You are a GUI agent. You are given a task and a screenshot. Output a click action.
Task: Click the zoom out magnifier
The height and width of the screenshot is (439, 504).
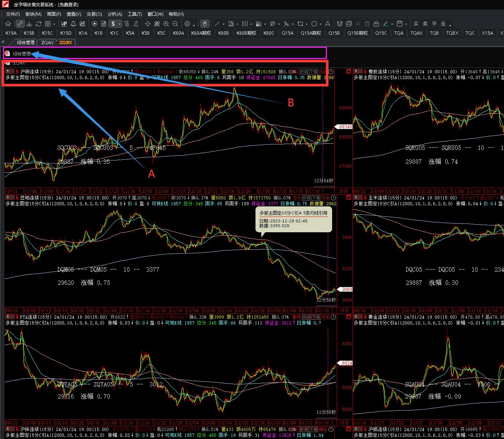coord(175,24)
